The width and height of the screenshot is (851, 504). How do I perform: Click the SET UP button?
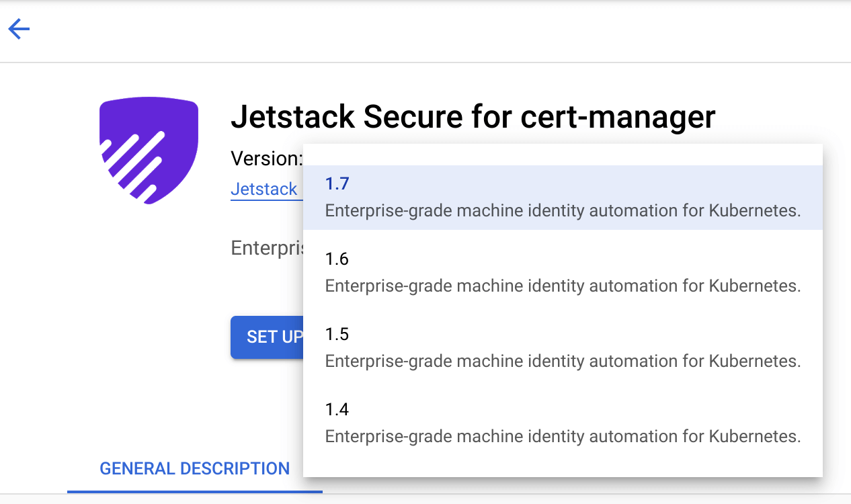(267, 337)
